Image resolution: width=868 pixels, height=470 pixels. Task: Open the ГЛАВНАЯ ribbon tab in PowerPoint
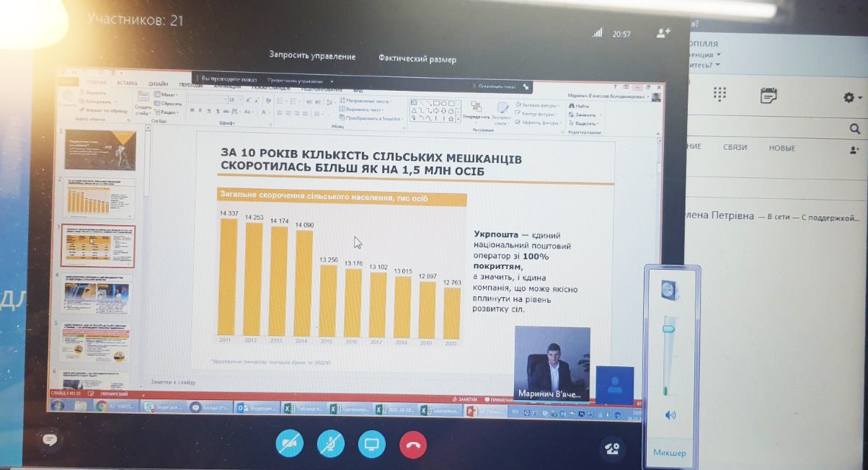[95, 82]
